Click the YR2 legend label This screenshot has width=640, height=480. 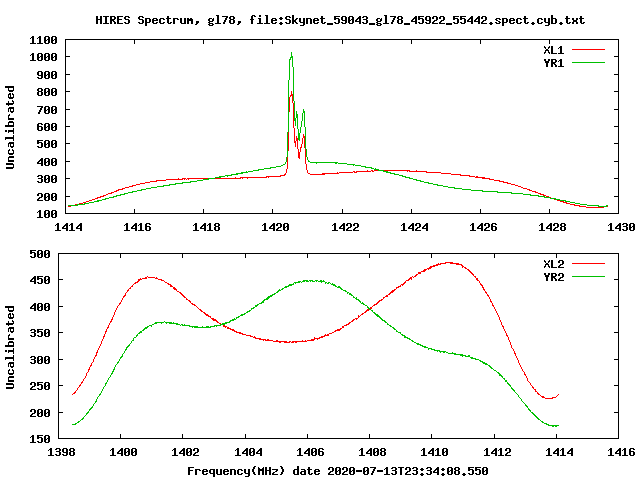553,277
